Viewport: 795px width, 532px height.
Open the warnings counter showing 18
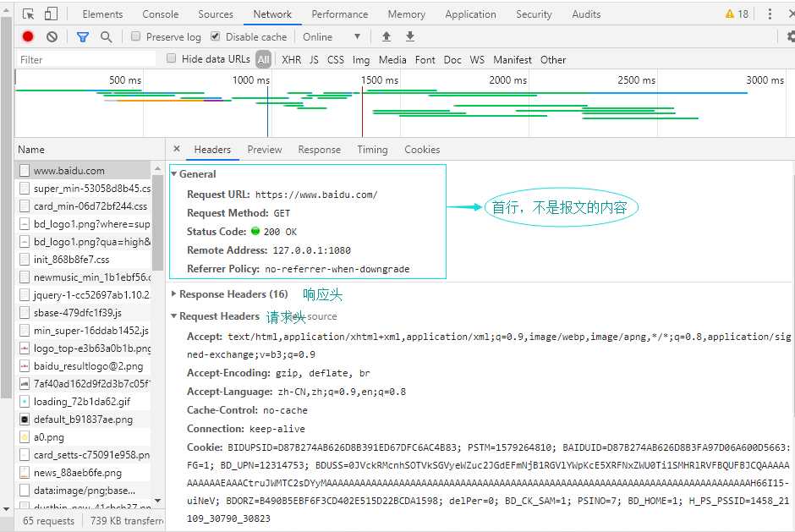(x=737, y=14)
